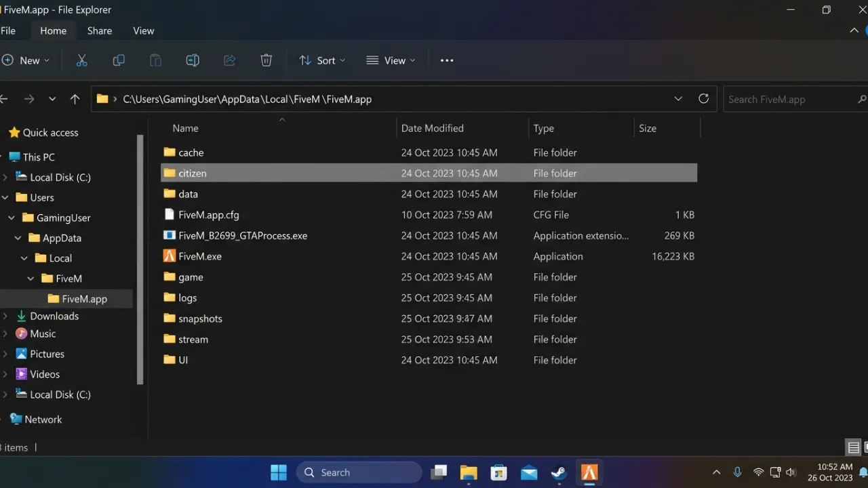Open the See more three-dots menu

click(447, 60)
